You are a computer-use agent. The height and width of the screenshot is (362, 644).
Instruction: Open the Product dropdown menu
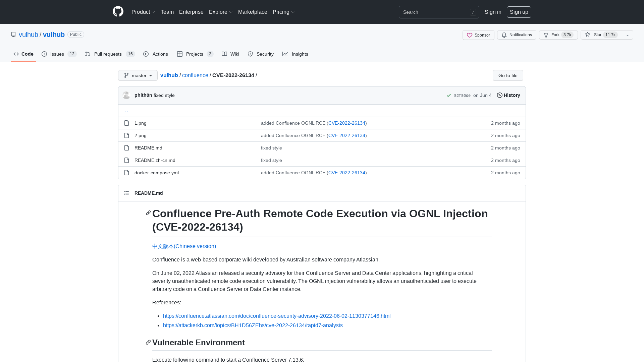click(x=143, y=12)
